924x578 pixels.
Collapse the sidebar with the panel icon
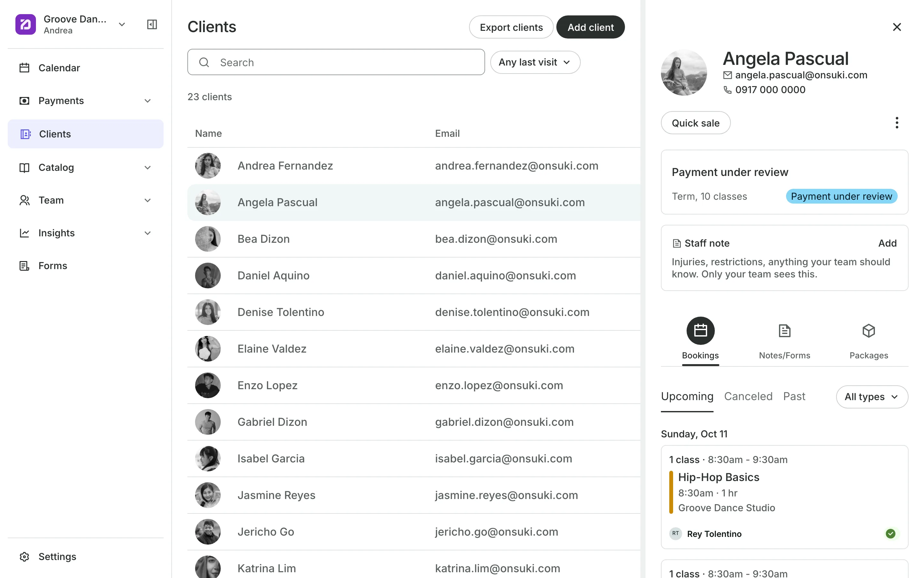[152, 24]
